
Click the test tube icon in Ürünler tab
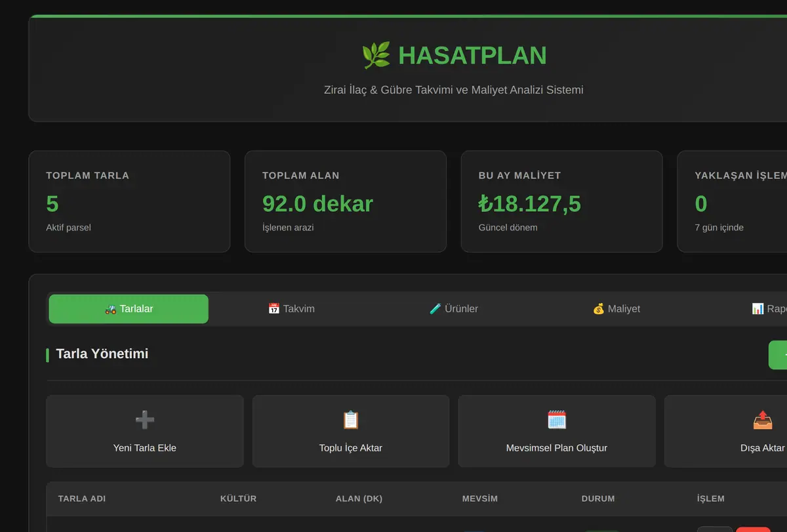click(x=435, y=309)
